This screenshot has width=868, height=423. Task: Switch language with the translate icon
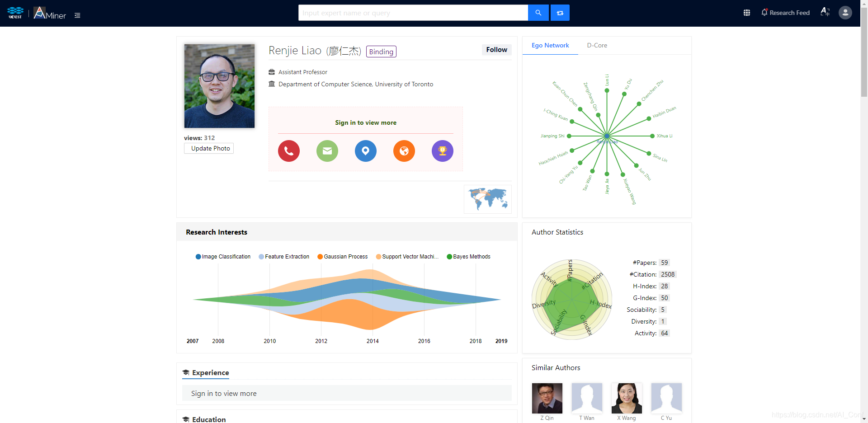coord(825,12)
